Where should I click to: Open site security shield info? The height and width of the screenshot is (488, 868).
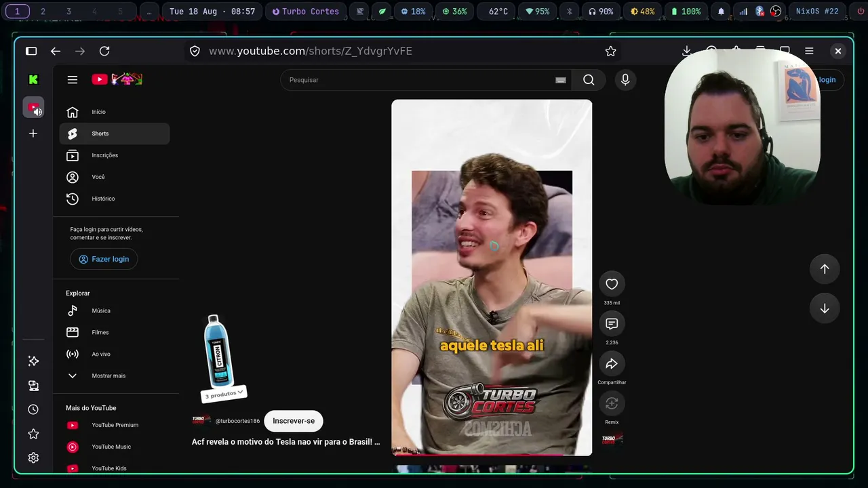coord(195,51)
